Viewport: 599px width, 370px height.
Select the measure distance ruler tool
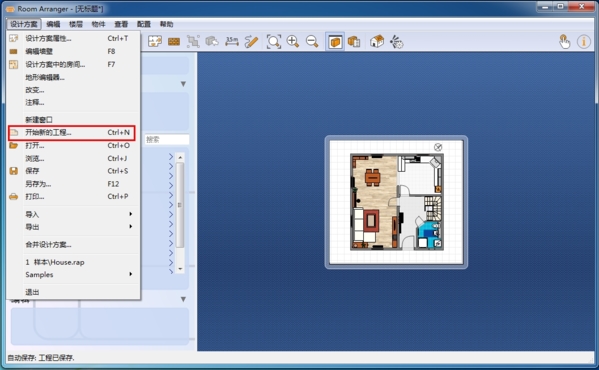[x=232, y=41]
